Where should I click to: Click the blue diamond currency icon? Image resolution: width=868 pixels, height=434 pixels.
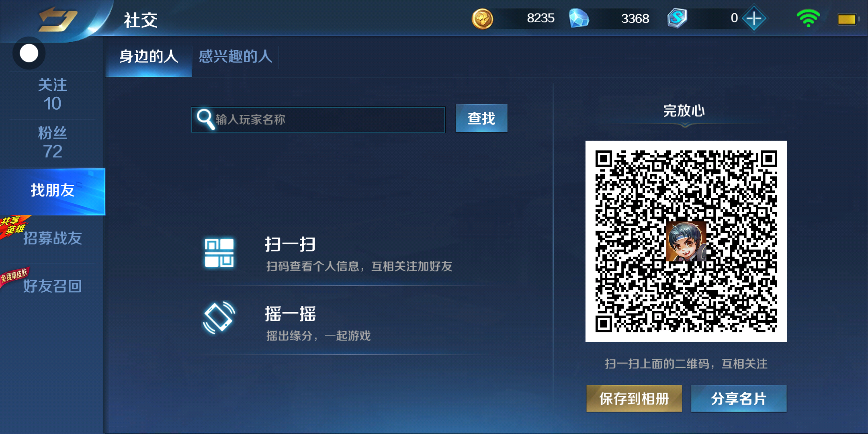point(579,18)
